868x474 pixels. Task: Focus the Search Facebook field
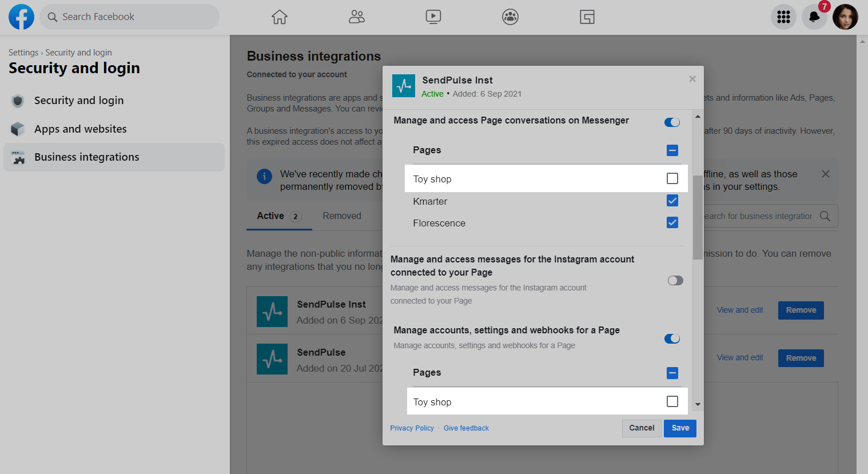point(130,17)
